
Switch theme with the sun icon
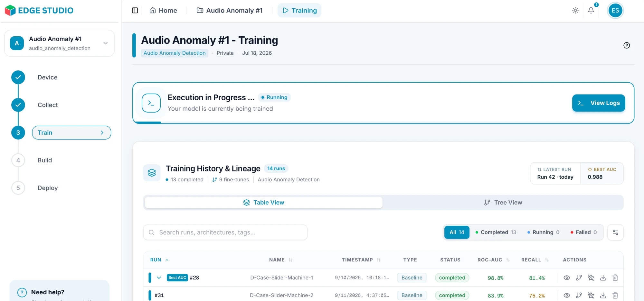pos(575,10)
